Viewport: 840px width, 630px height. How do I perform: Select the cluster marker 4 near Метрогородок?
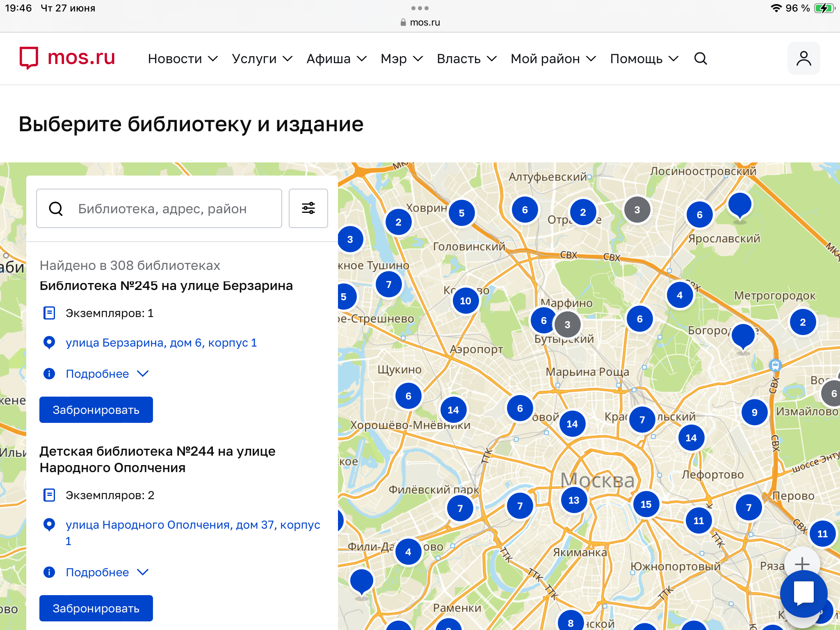click(x=680, y=295)
